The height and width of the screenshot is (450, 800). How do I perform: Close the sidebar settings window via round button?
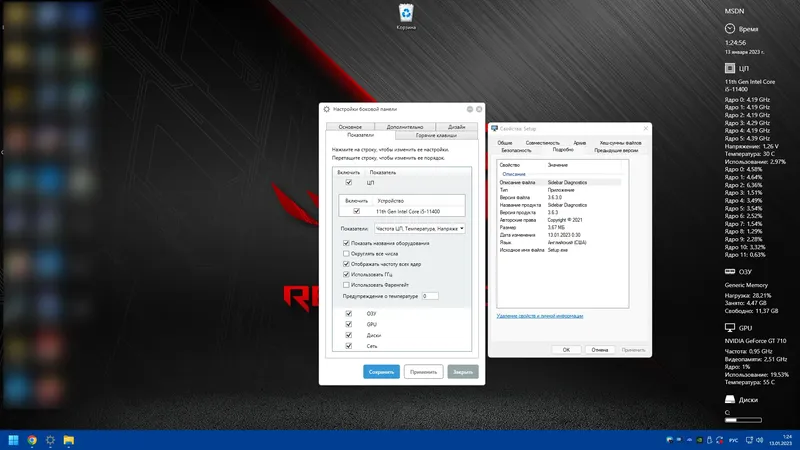click(x=479, y=109)
